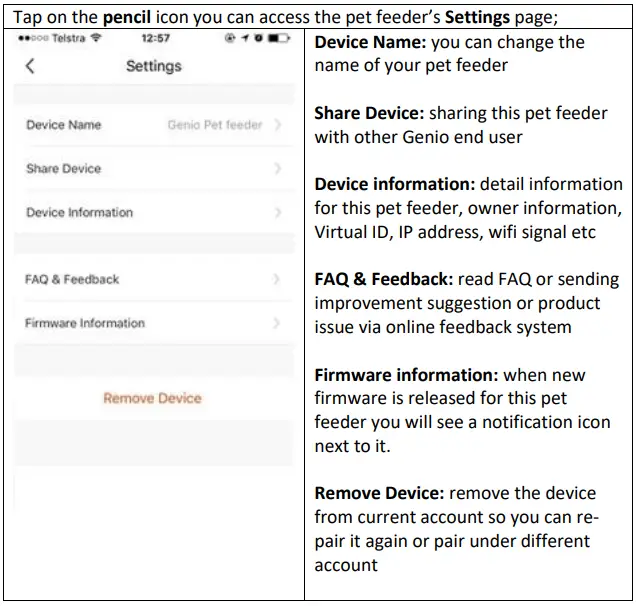Open the Device Information entry
636x606 pixels.
[79, 213]
